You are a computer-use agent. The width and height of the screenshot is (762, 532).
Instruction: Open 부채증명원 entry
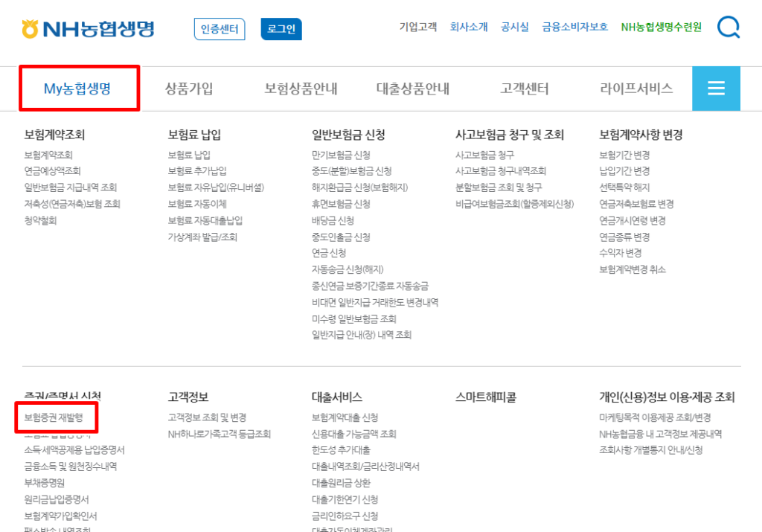[44, 484]
